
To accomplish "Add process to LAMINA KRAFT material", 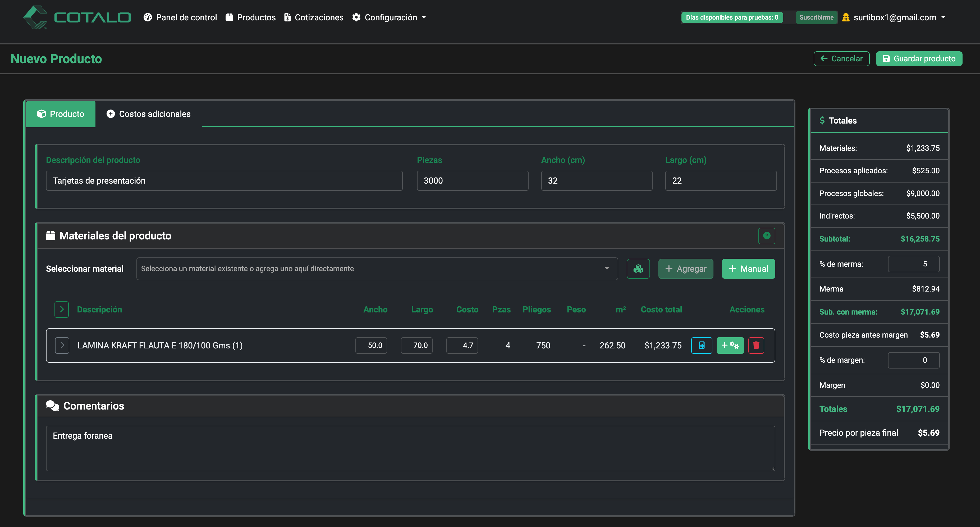I will (730, 346).
